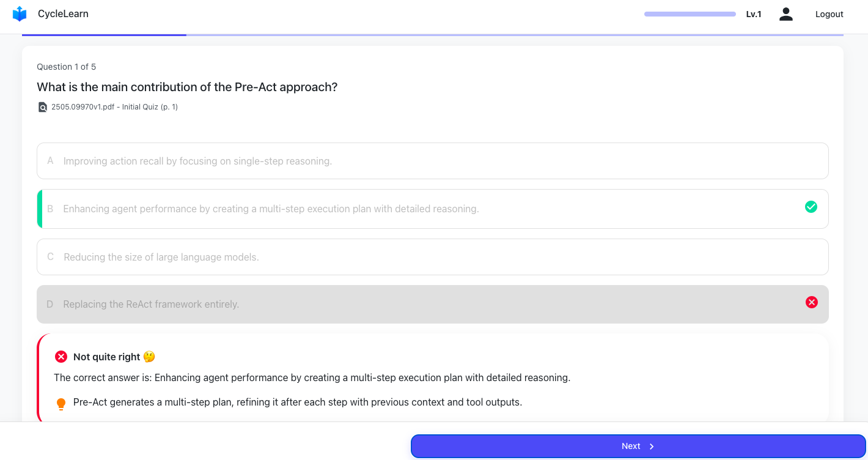Image resolution: width=868 pixels, height=460 pixels.
Task: Click the level XP progress bar
Action: pyautogui.click(x=690, y=14)
